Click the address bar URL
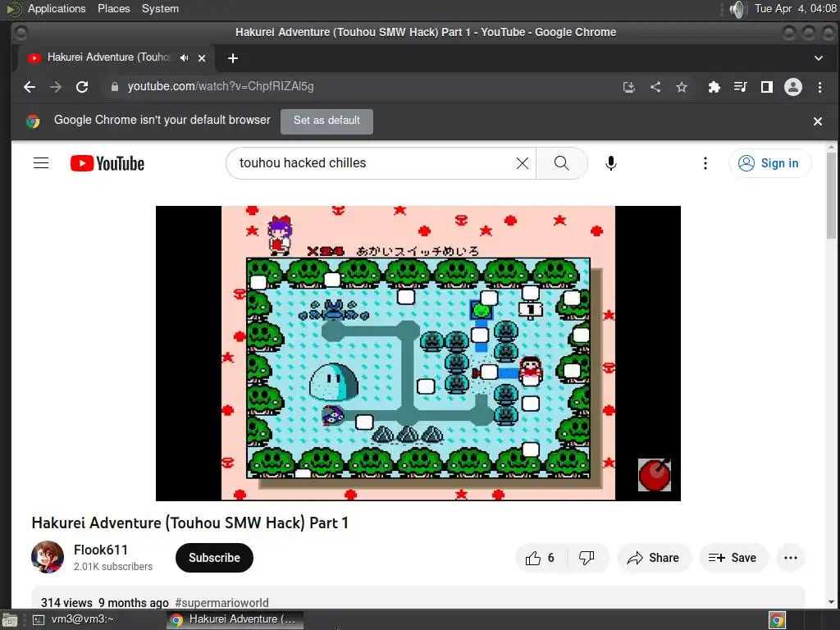840x630 pixels. point(221,87)
